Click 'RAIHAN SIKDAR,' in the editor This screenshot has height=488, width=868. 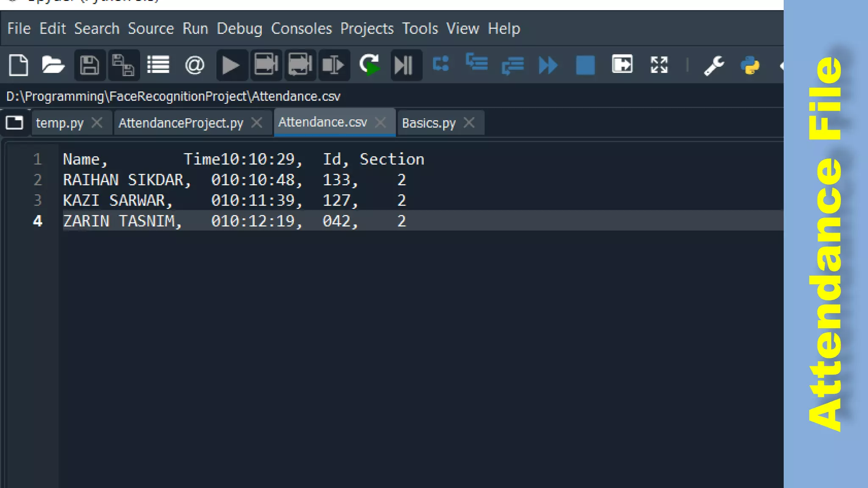[127, 180]
